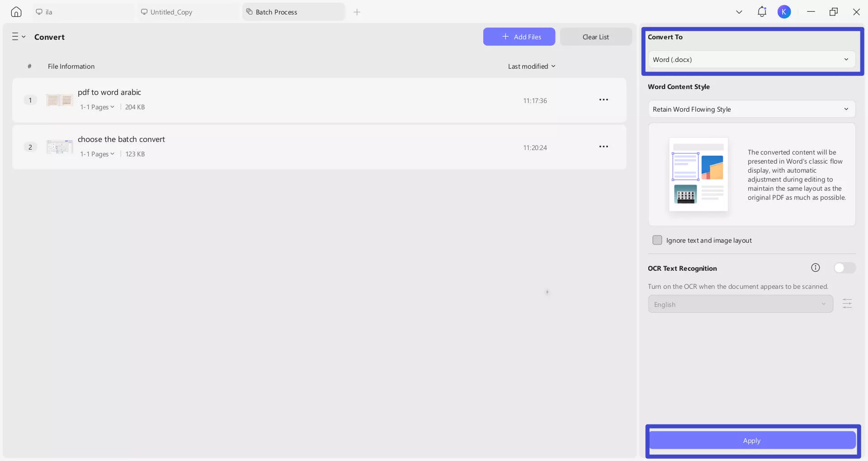Viewport: 868px width, 461px height.
Task: Click the OCR Text Recognition info icon
Action: point(816,268)
